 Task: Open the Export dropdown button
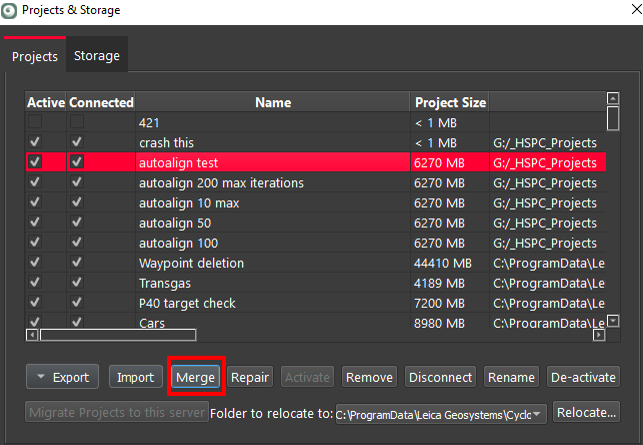[62, 377]
